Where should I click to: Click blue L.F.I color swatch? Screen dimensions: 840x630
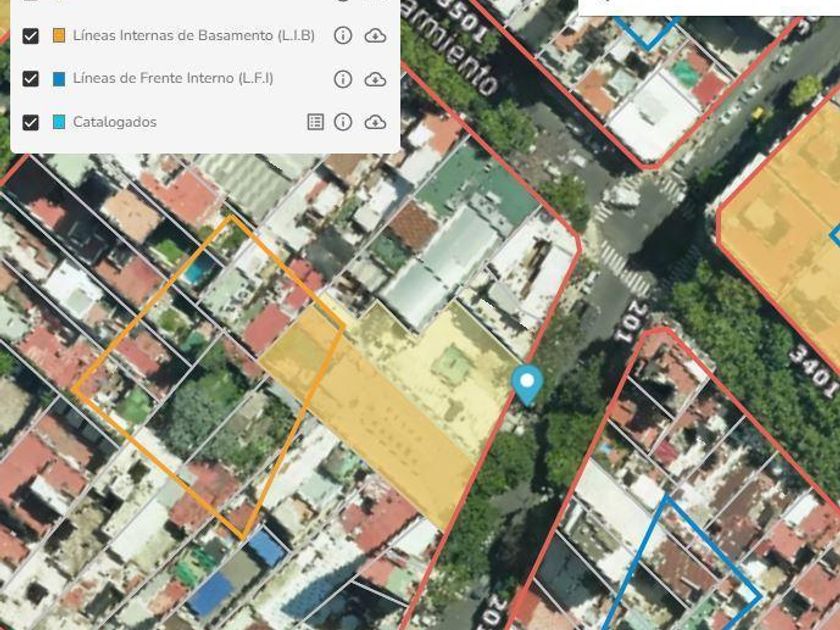(x=59, y=79)
